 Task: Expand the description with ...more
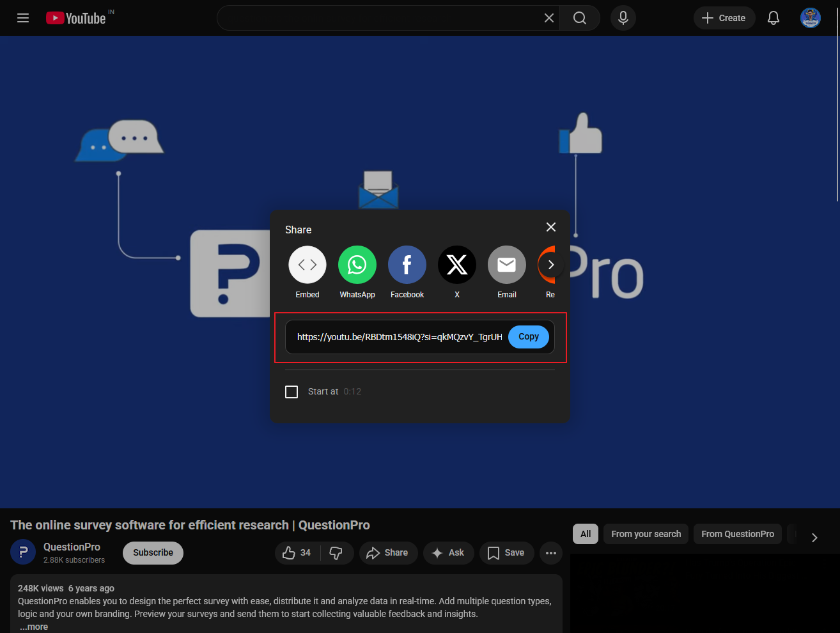coord(34,627)
